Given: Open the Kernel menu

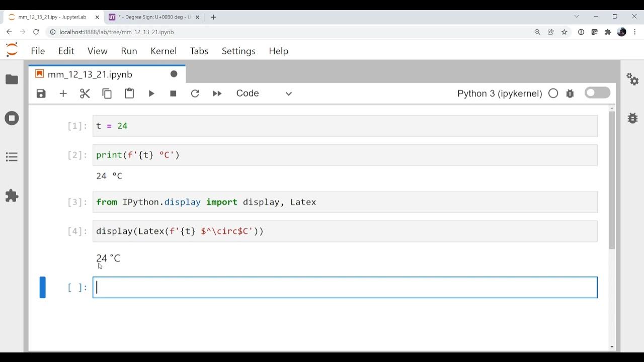Looking at the screenshot, I should pos(164,51).
